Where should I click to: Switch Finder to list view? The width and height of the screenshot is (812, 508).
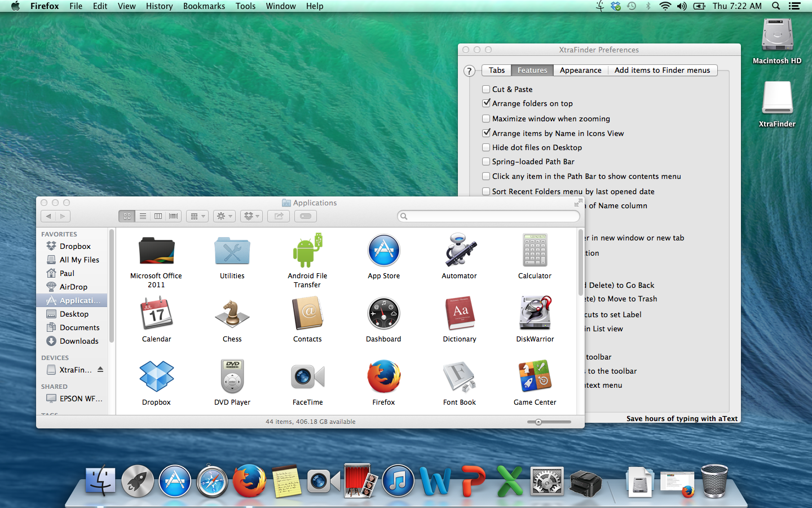coord(143,216)
